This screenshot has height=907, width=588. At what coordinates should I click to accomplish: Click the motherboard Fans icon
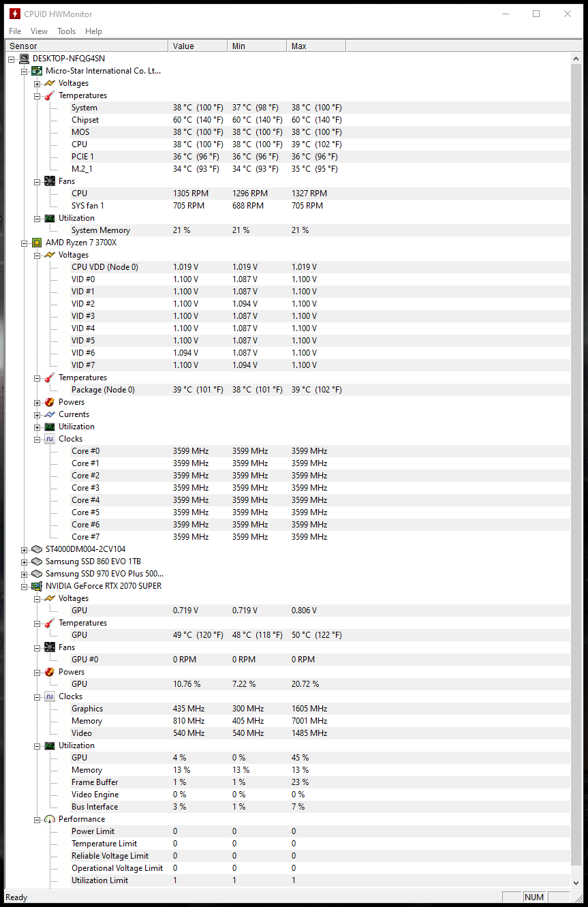[x=50, y=181]
